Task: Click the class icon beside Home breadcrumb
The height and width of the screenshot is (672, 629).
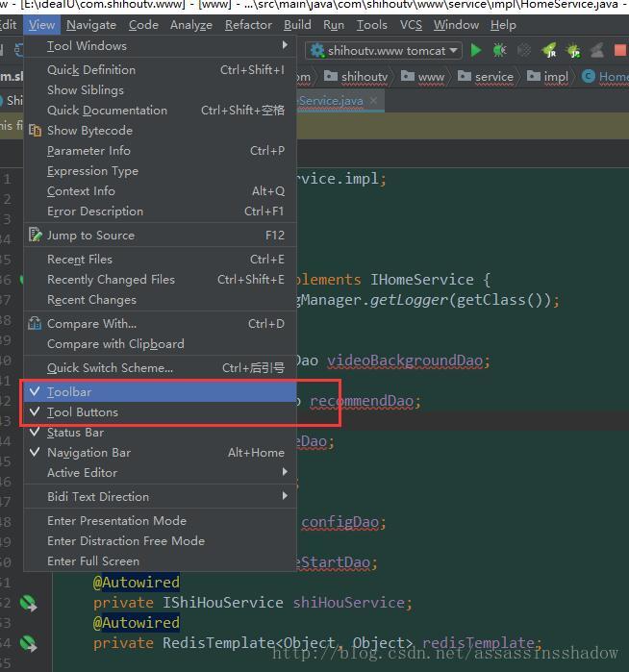Action: pos(589,76)
